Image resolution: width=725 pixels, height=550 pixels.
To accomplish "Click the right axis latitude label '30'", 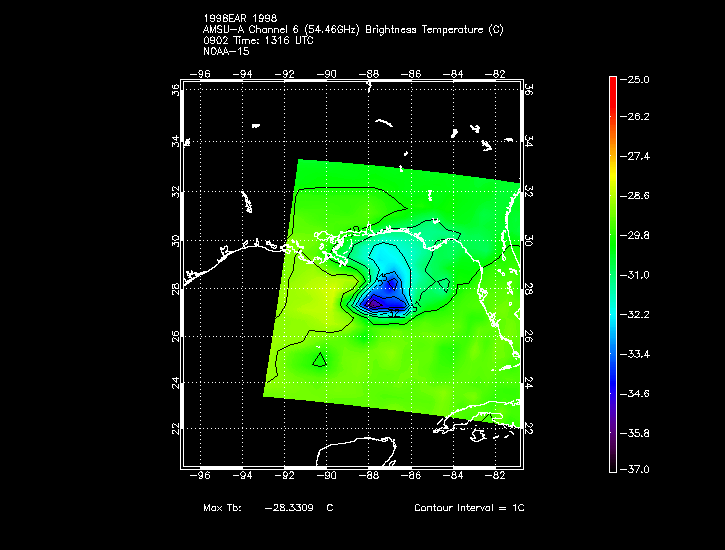I will 529,241.
